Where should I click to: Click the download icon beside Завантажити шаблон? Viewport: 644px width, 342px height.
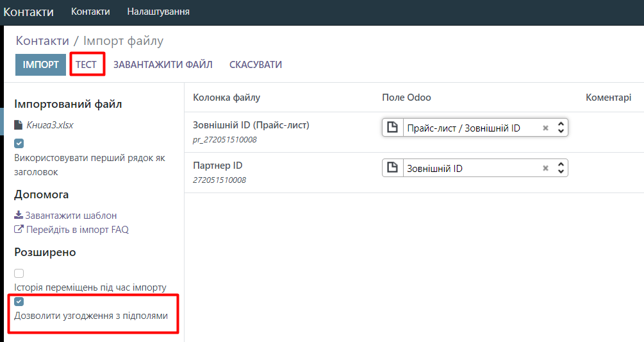pos(19,216)
